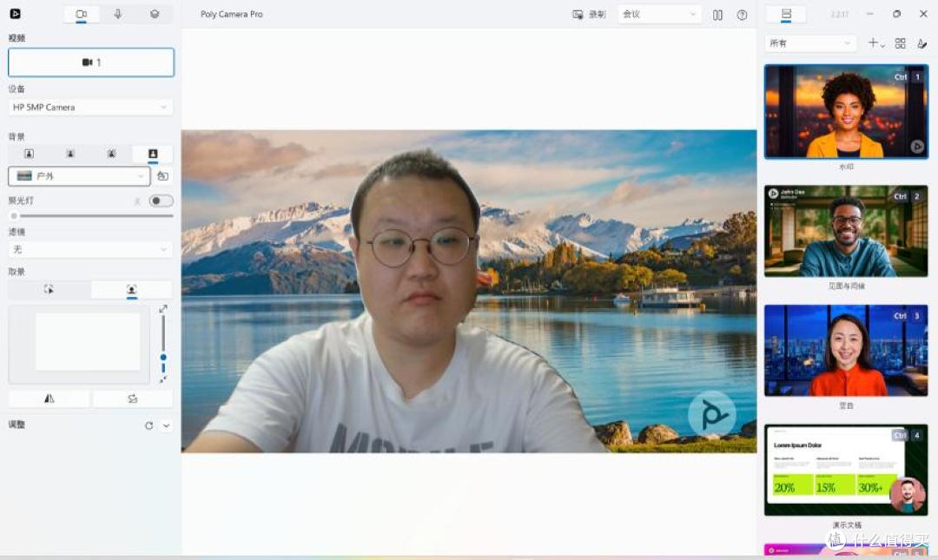Select the 水印 preset thumbnail
Image resolution: width=938 pixels, height=560 pixels.
pos(846,112)
